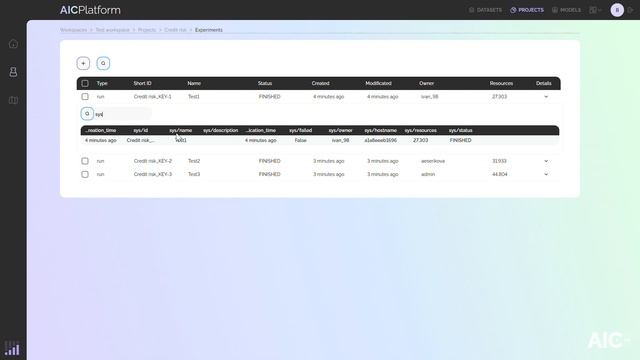Toggle the select-all checkbox in the table header

[85, 83]
